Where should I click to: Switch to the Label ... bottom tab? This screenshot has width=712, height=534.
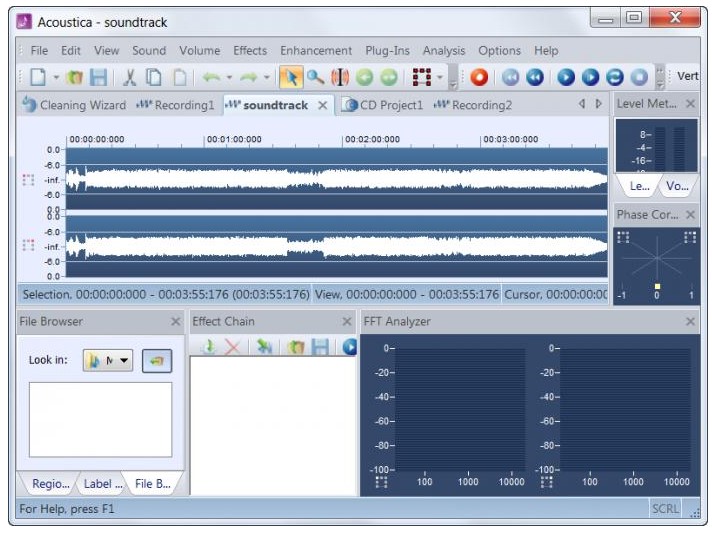pos(103,484)
